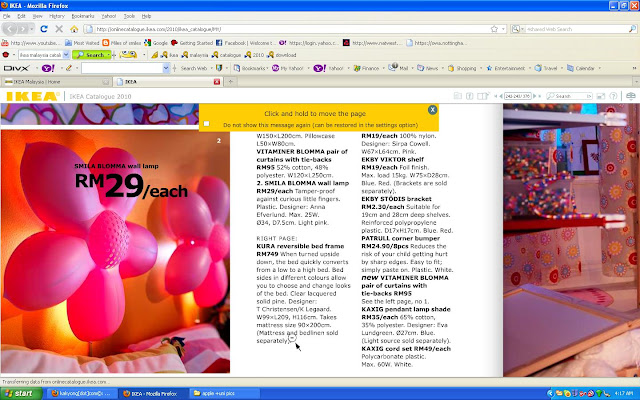Image resolution: width=640 pixels, height=400 pixels.
Task: Open the Google bookmark link
Action: pos(156,43)
